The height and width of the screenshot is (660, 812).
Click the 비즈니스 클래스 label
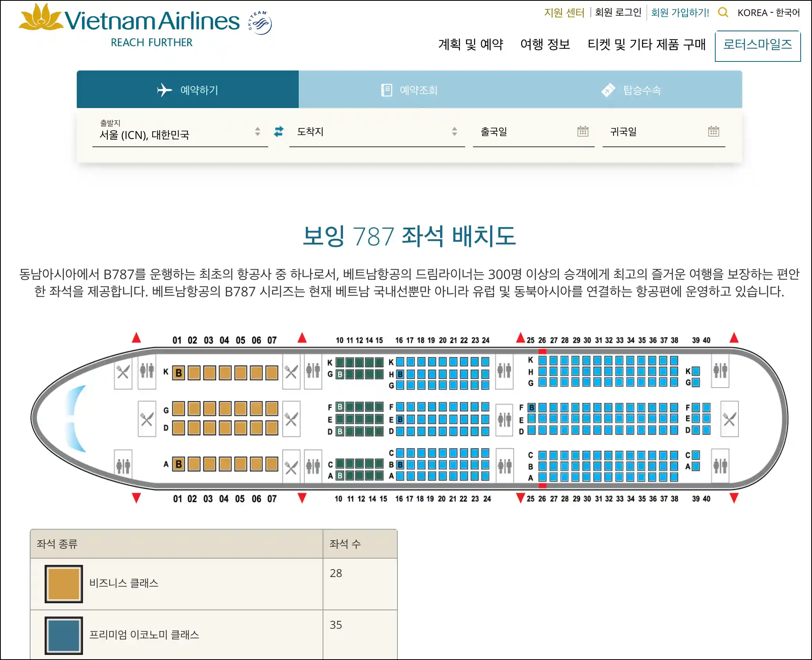(124, 583)
